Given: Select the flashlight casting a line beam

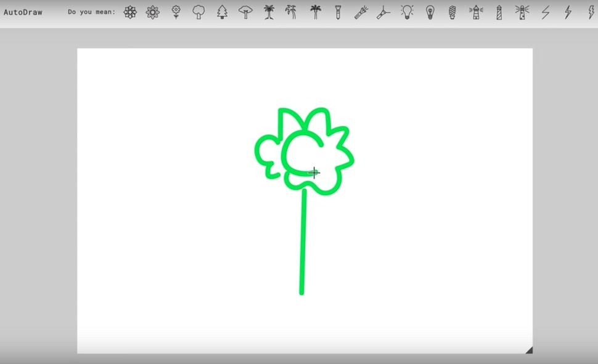Looking at the screenshot, I should tap(383, 12).
